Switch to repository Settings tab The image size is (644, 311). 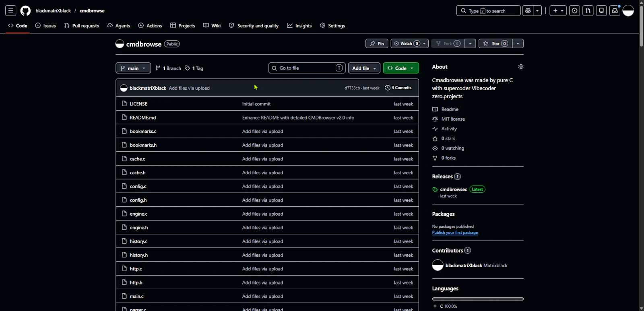click(x=332, y=26)
